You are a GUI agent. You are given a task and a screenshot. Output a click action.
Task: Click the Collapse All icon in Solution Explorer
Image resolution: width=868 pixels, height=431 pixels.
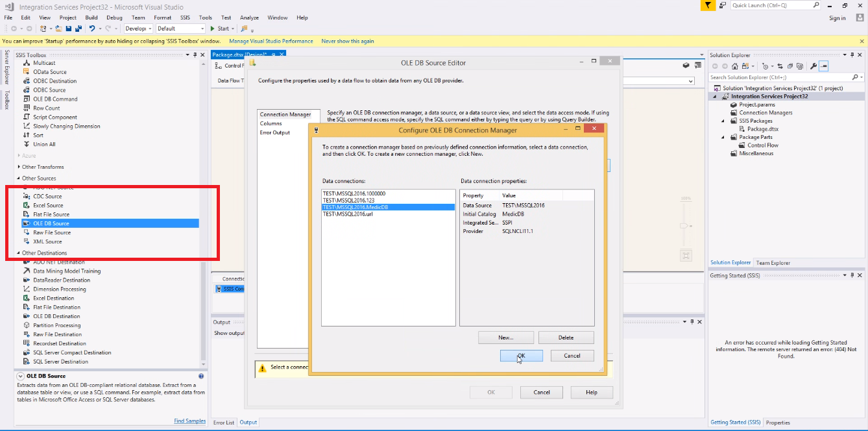[x=789, y=66]
